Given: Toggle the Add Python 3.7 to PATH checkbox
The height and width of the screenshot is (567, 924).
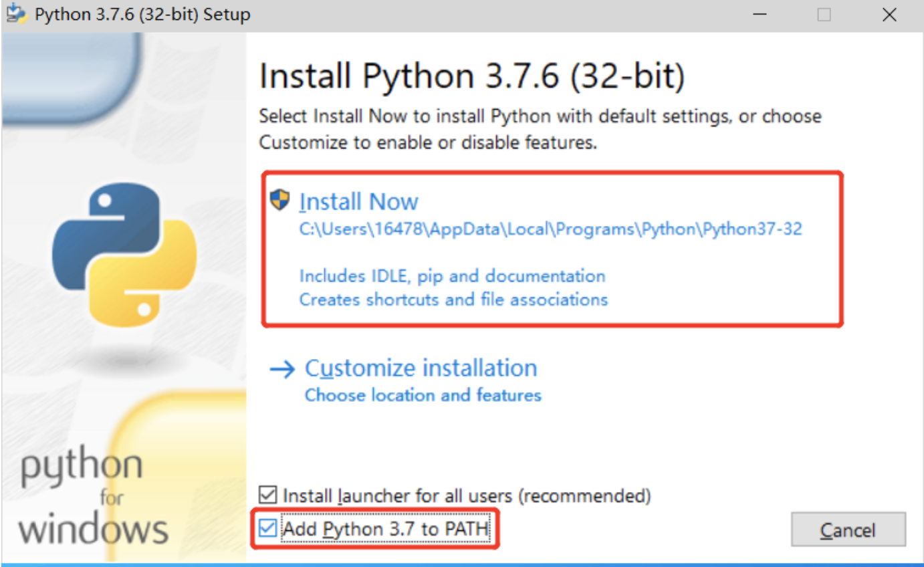Looking at the screenshot, I should click(267, 529).
